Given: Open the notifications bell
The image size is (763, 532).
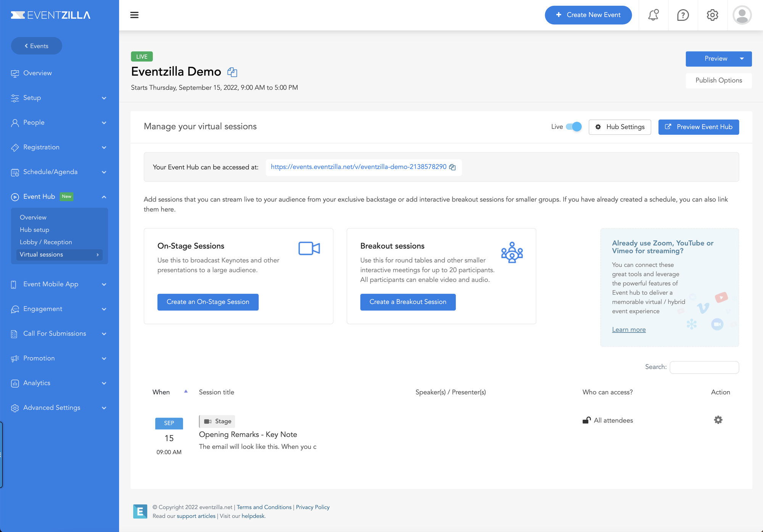Looking at the screenshot, I should click(654, 15).
